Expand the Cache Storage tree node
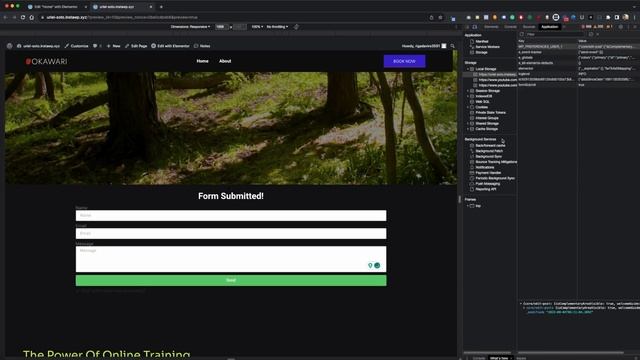640x360 pixels. coord(468,129)
